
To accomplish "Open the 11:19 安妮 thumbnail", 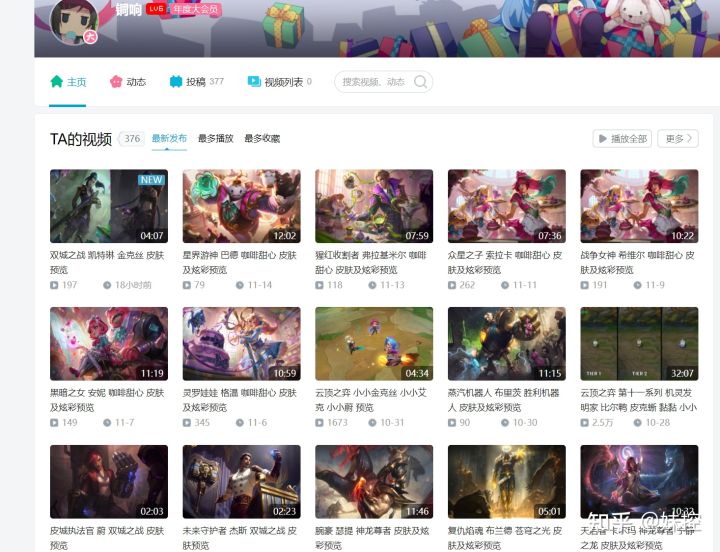I will click(109, 344).
